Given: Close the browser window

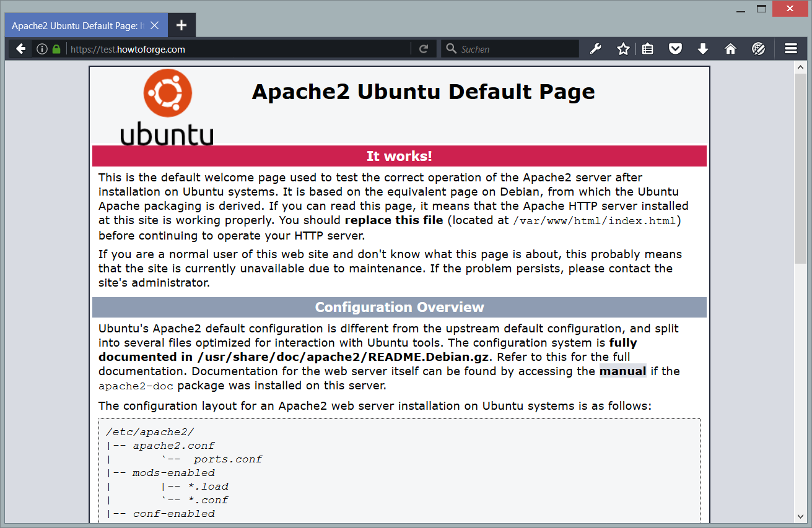Looking at the screenshot, I should coord(790,9).
